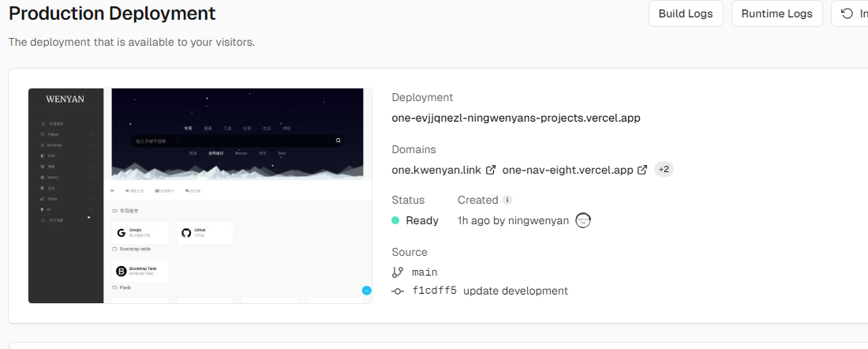Click the commit icon beside f1cdff5
Screen dimensions: 868x349
point(398,291)
